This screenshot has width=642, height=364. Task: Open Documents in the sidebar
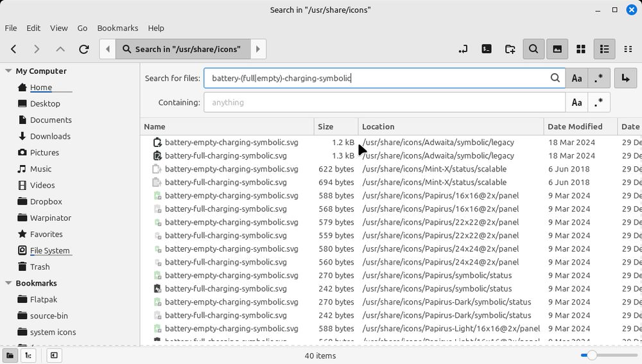tap(51, 120)
